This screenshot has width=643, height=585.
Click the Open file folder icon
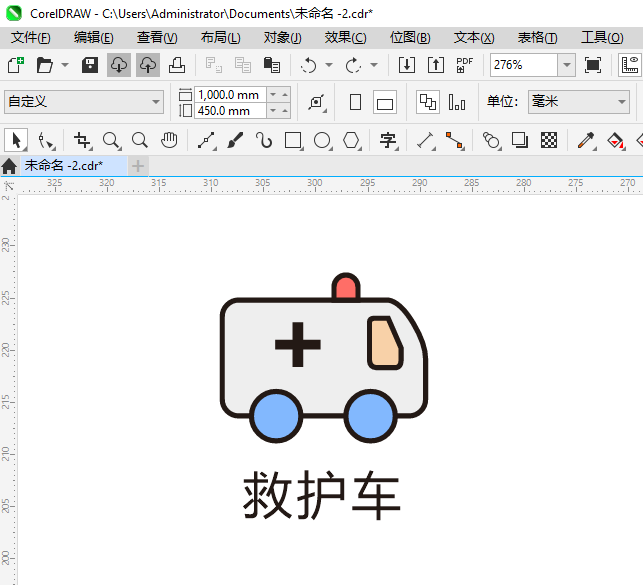44,65
